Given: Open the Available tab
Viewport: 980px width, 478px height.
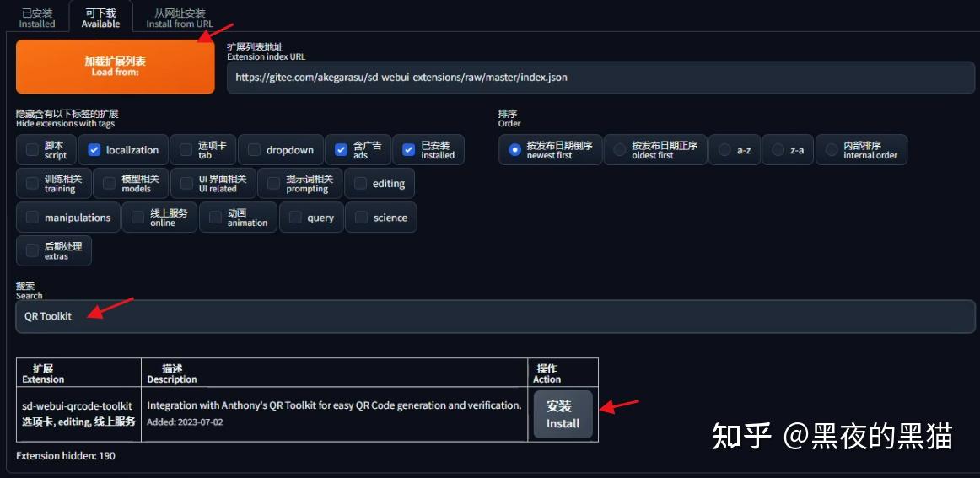Looking at the screenshot, I should 100,18.
